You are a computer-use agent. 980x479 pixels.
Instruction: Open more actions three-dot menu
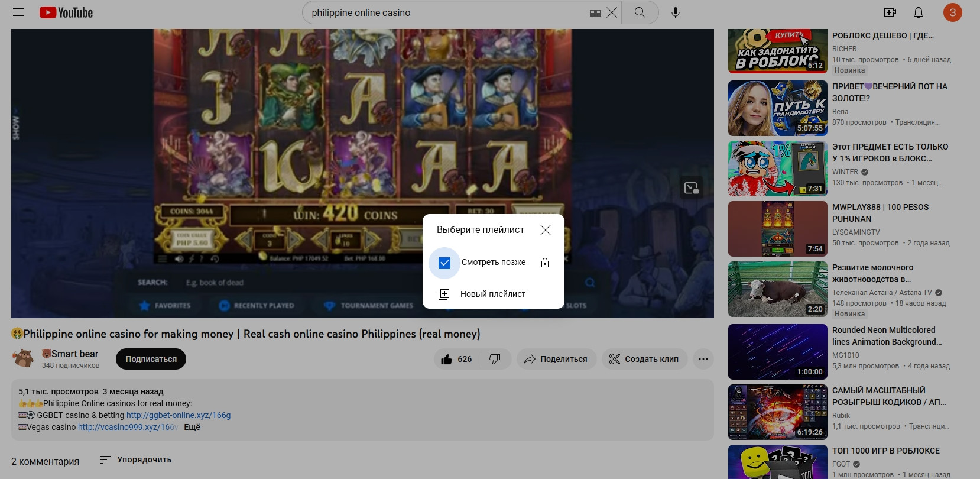(x=703, y=359)
